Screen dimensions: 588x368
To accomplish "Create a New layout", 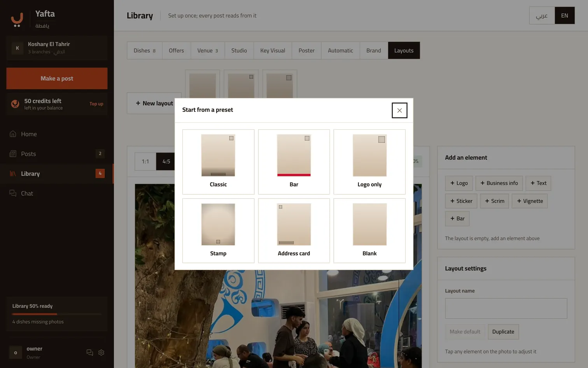I will 154,103.
